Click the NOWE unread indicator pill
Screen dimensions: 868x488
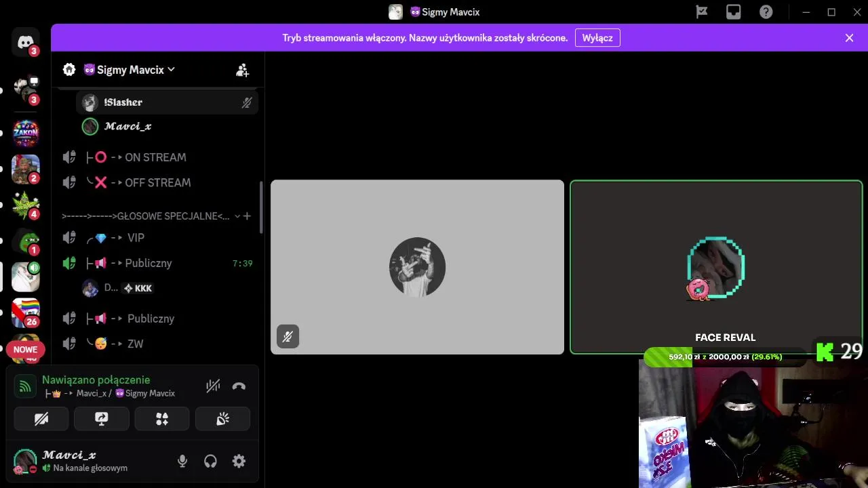[x=25, y=350]
